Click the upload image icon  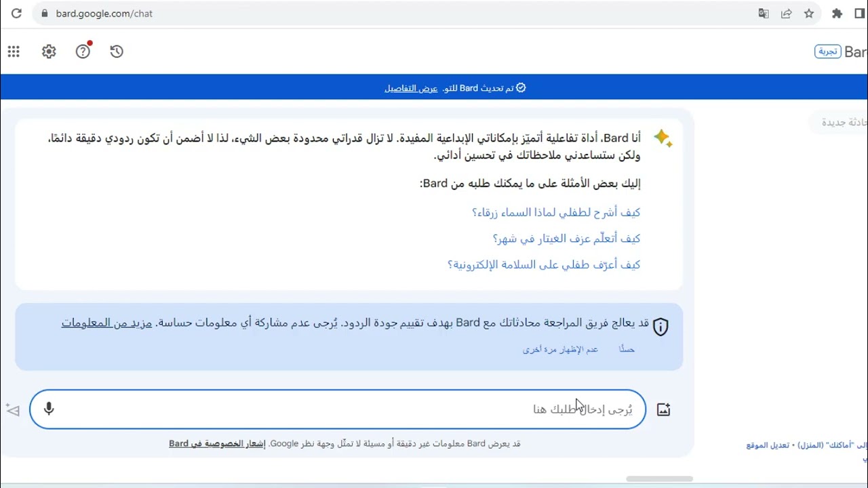click(663, 409)
